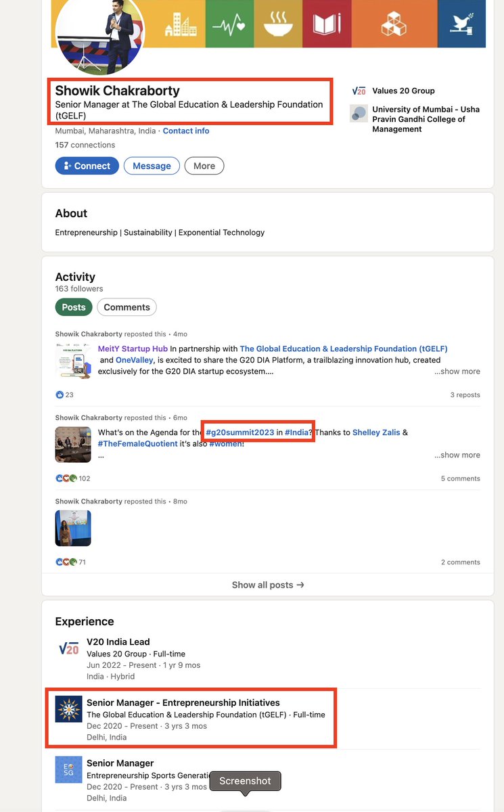Screen dimensions: 504x812
Task: Click the #India hashtag
Action: [297, 432]
